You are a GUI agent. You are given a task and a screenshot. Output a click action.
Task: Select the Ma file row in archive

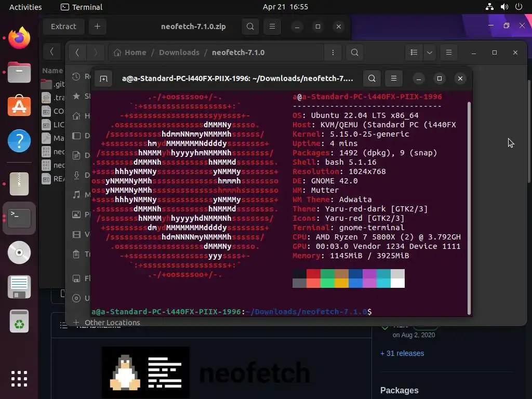[x=53, y=138]
